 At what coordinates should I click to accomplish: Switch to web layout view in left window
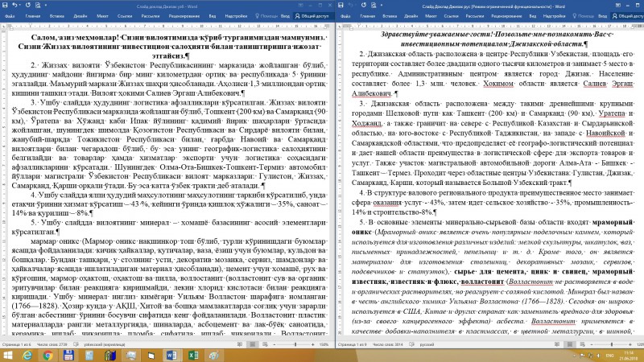(x=265, y=344)
